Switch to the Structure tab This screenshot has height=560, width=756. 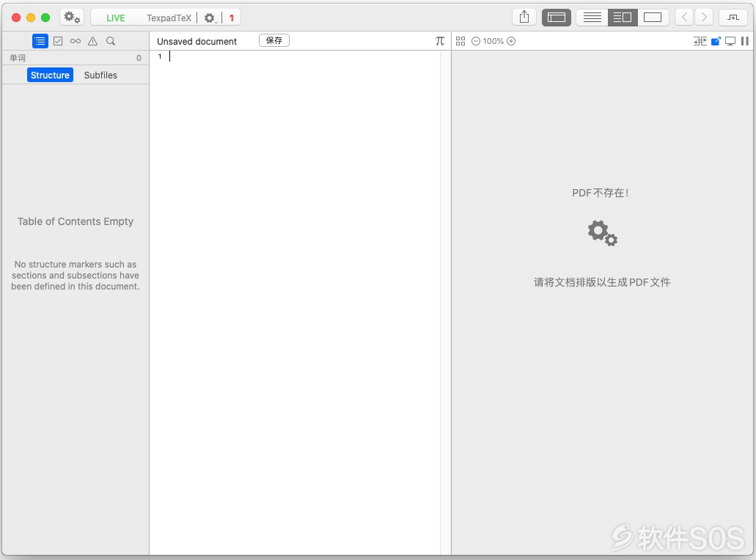(50, 75)
